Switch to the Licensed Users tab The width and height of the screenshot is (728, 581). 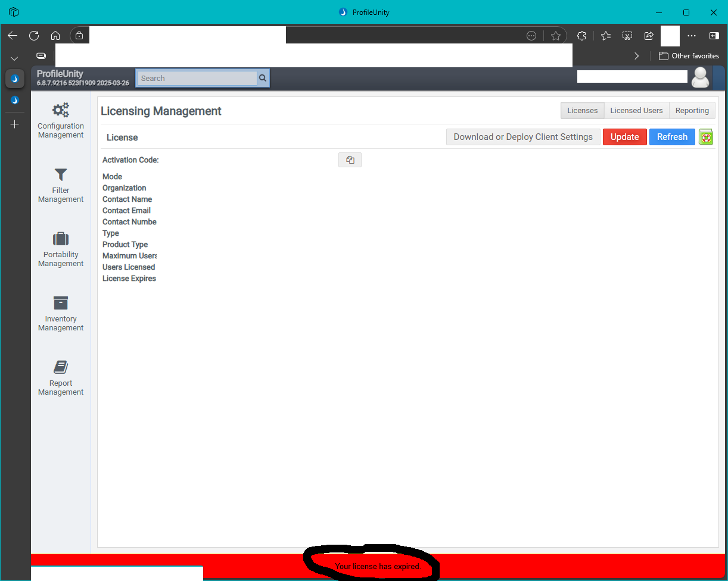[636, 111]
